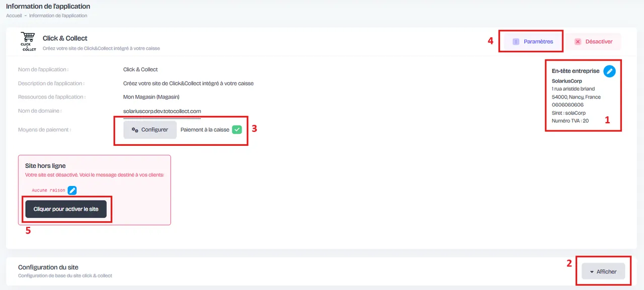Edit the 'Aucune raison' offline message
This screenshot has height=290, width=644.
(72, 190)
